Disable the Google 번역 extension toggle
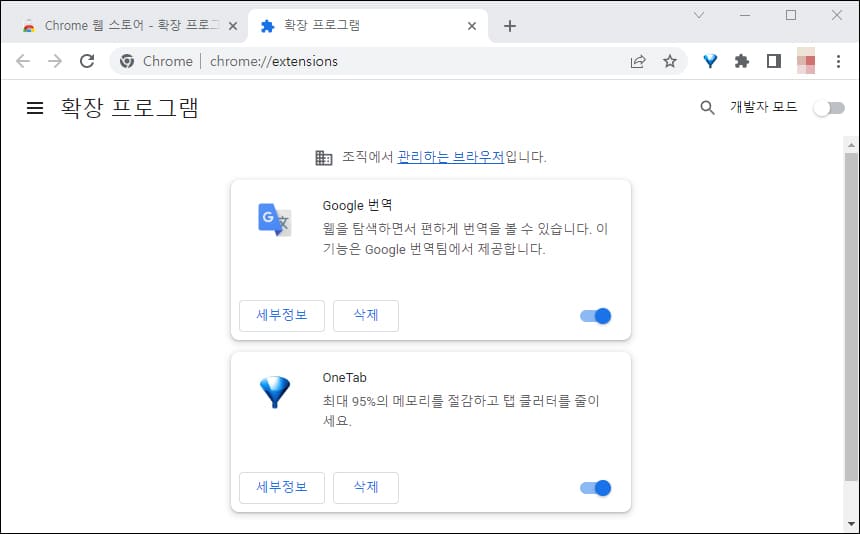Screen dimensions: 860x534 (x=596, y=316)
